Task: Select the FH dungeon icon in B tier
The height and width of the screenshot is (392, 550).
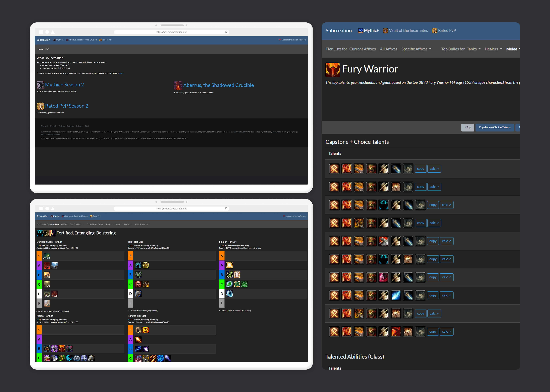Action: pos(47,275)
